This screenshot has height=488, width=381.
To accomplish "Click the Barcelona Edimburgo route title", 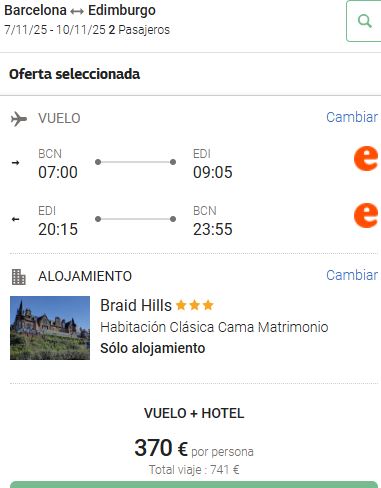I will [x=80, y=11].
